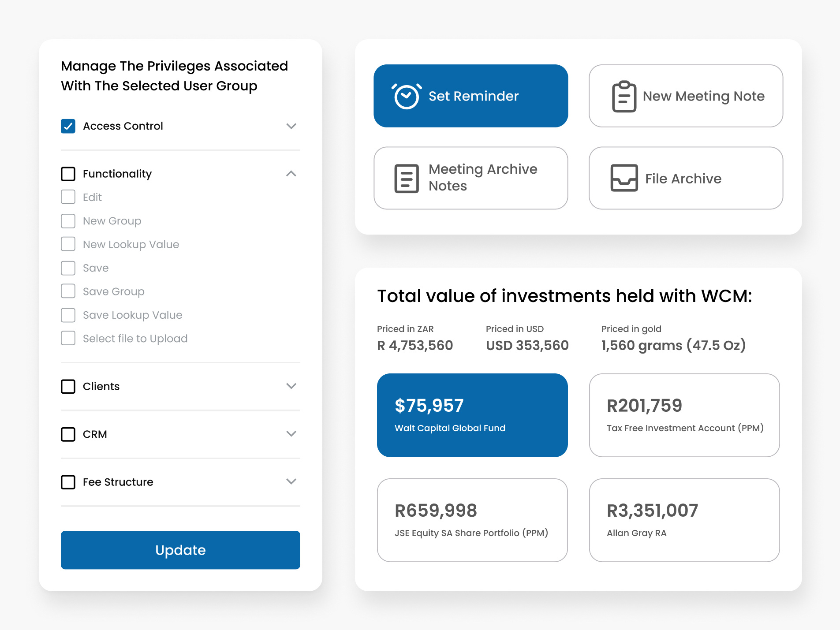Click the inbox tray File Archive icon

pyautogui.click(x=624, y=178)
